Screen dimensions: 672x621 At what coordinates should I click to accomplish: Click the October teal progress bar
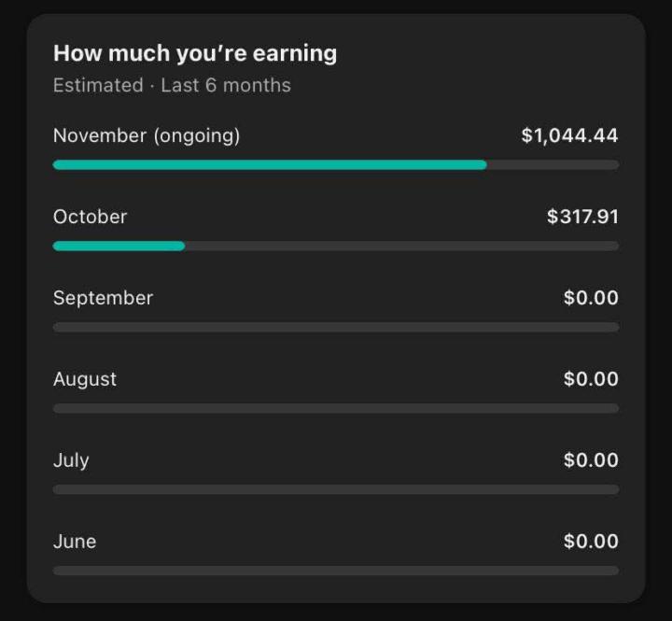[x=119, y=246]
